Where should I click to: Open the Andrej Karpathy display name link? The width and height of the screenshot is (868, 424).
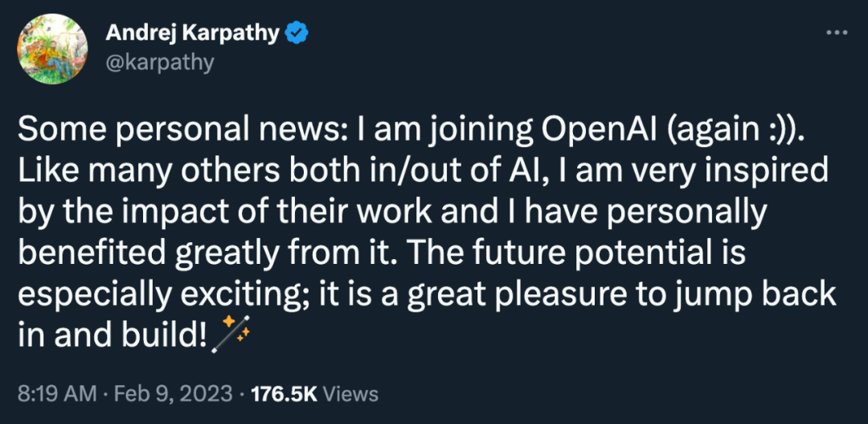pos(193,34)
